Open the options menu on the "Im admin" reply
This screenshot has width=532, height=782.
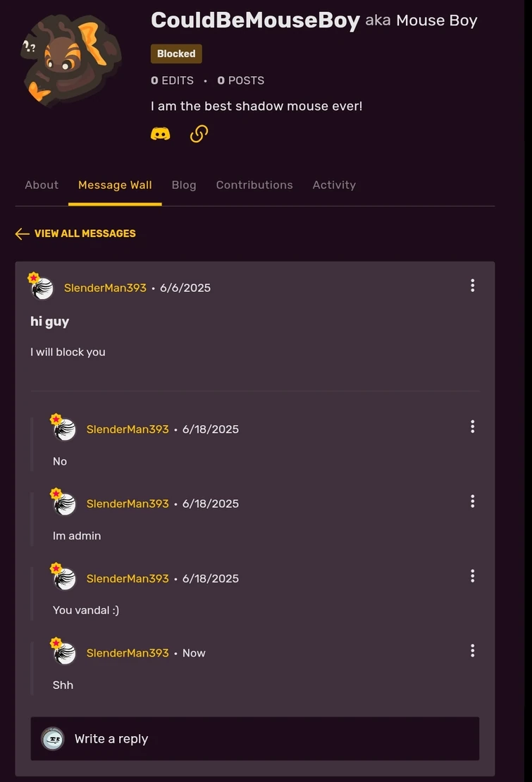click(x=472, y=501)
